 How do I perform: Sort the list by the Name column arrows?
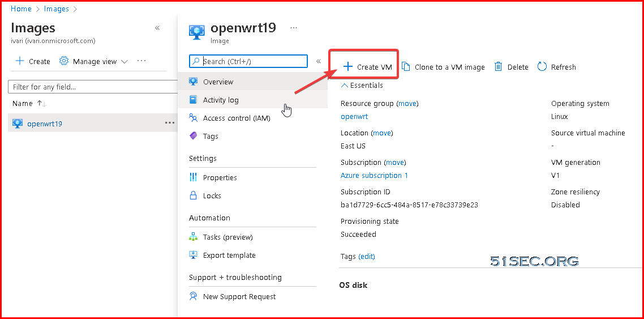(x=42, y=104)
